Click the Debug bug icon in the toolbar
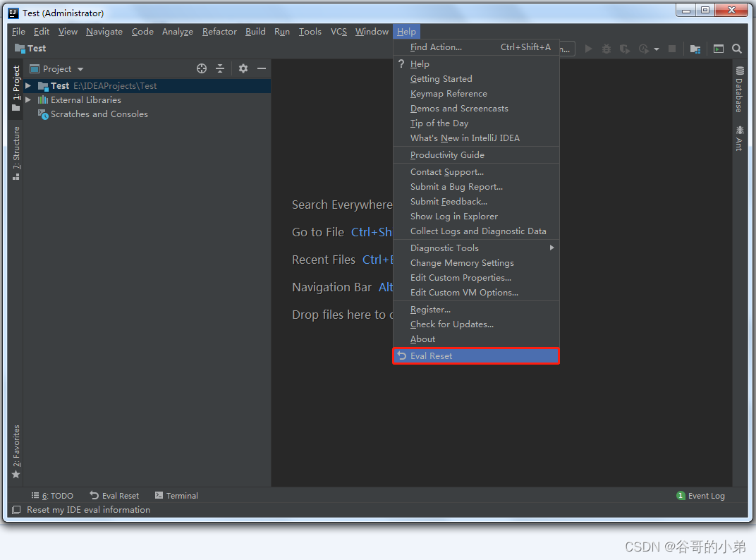This screenshot has height=560, width=756. (606, 49)
